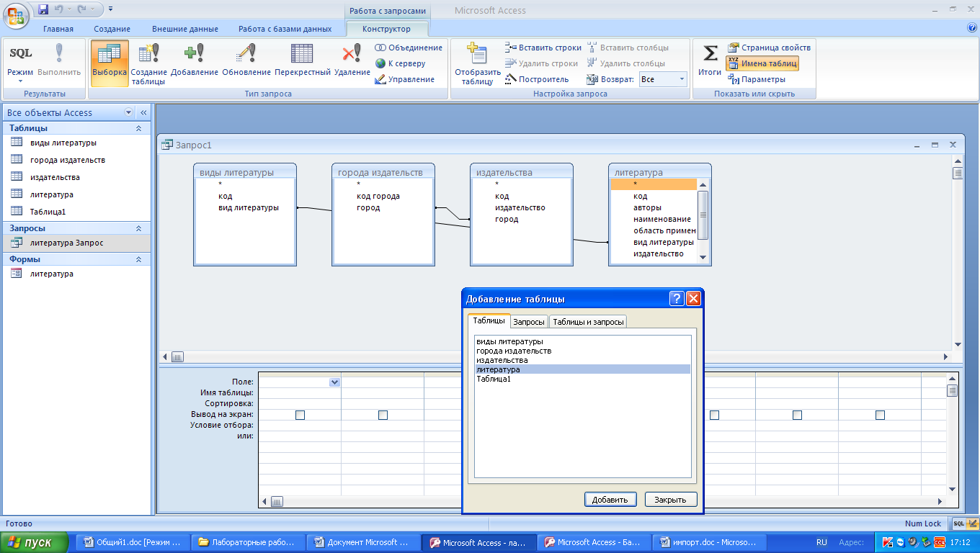Collapse the Формы group
The width and height of the screenshot is (980, 553).
138,259
